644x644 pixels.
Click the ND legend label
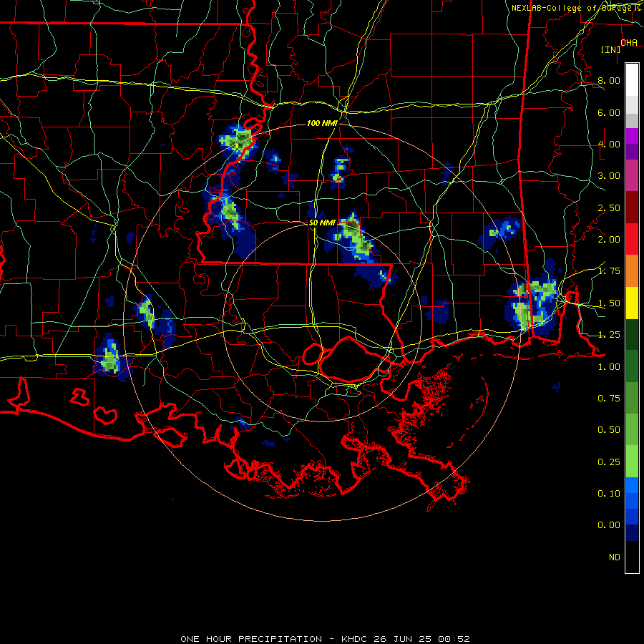coord(615,557)
